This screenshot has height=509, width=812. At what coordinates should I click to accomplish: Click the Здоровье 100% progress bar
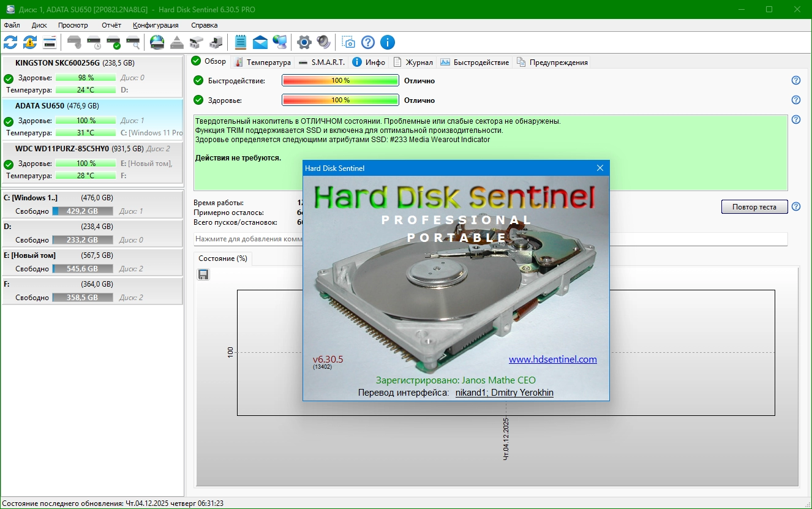pyautogui.click(x=340, y=100)
